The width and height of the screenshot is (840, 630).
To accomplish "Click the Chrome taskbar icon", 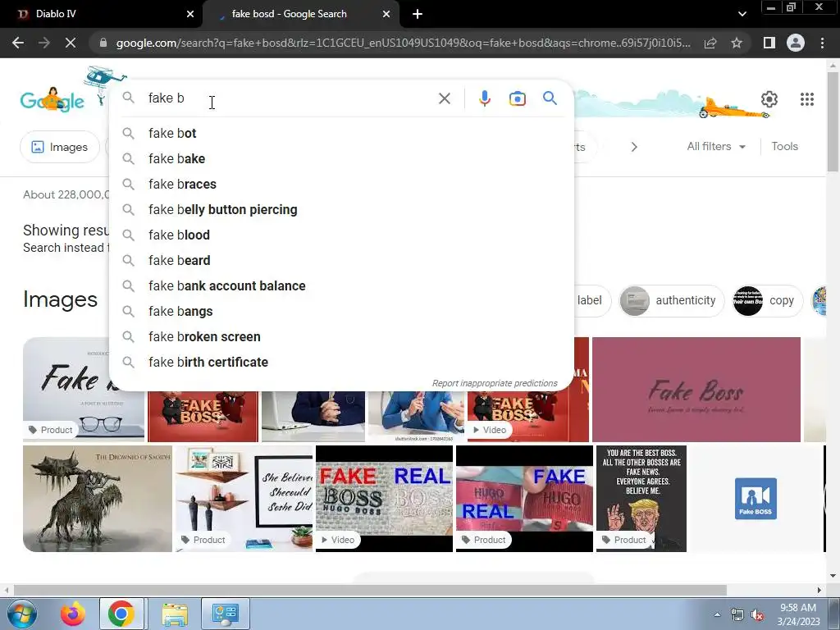I will 121,614.
